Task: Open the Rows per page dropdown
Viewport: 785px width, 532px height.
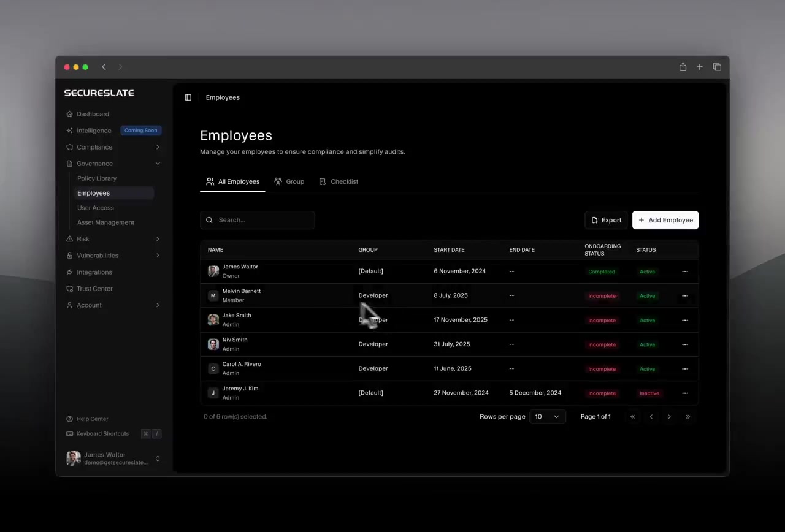Action: pos(547,417)
